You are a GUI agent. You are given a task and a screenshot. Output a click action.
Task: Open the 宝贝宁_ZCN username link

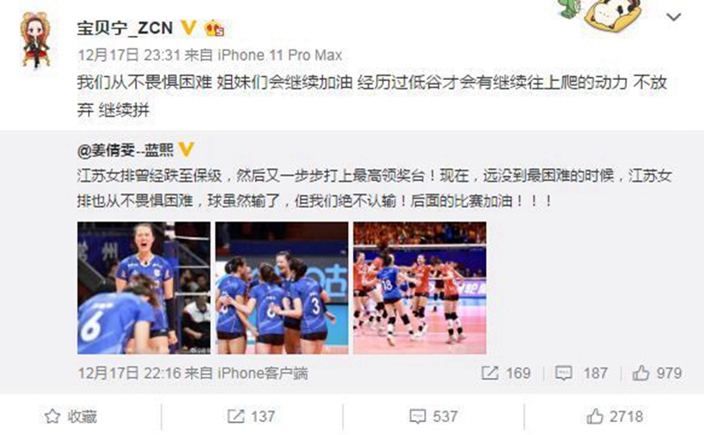pyautogui.click(x=125, y=28)
